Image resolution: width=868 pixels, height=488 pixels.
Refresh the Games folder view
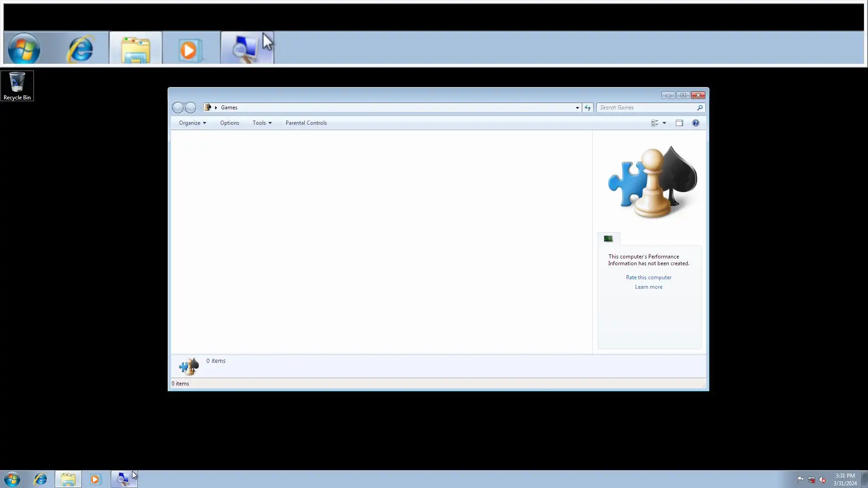tap(587, 108)
